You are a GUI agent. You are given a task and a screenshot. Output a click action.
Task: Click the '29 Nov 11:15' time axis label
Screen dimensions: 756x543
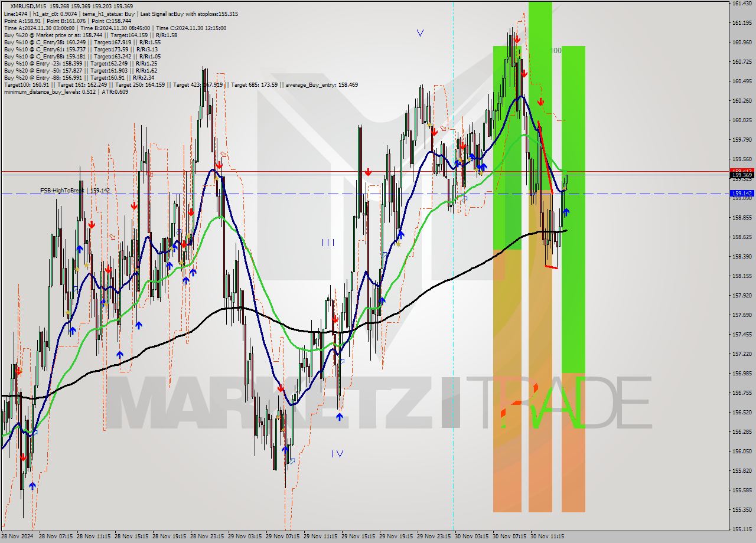click(x=321, y=537)
